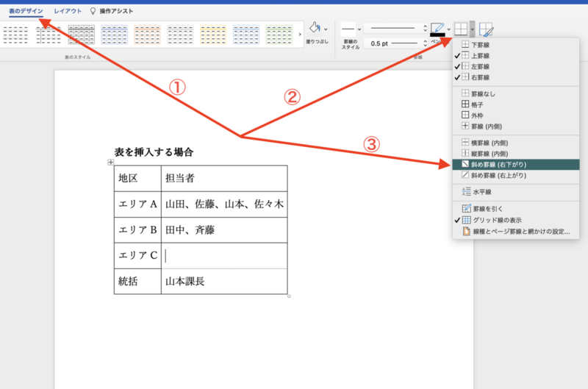588x389 pixels.
Task: Click the エリア C cell
Action: [x=137, y=256]
